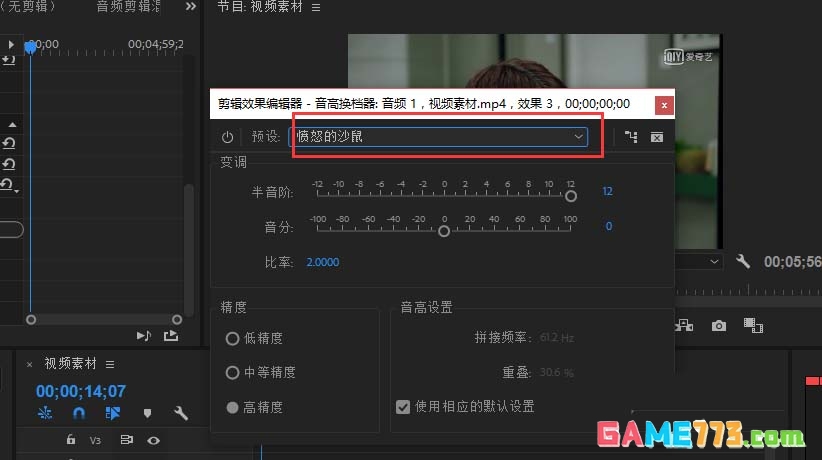Switch to the (无剪辑) tab
822x460 pixels.
28,6
